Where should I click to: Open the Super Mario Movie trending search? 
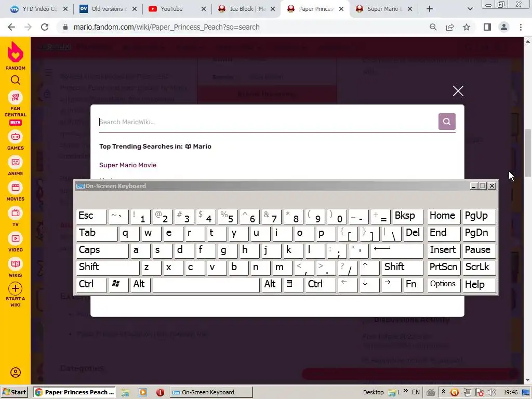[128, 165]
